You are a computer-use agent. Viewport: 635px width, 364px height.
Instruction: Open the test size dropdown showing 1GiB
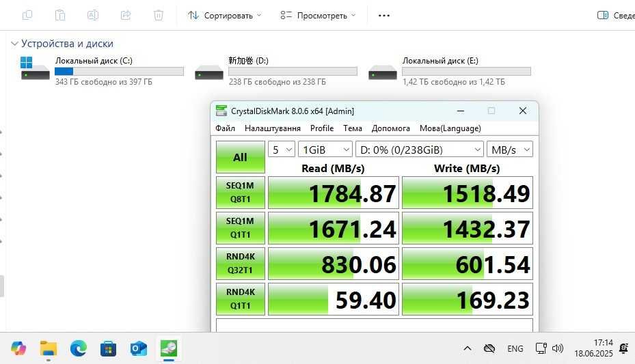pyautogui.click(x=325, y=150)
